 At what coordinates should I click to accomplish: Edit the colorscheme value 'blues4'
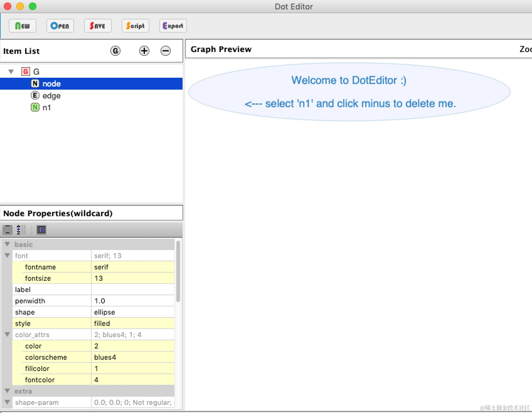point(133,357)
